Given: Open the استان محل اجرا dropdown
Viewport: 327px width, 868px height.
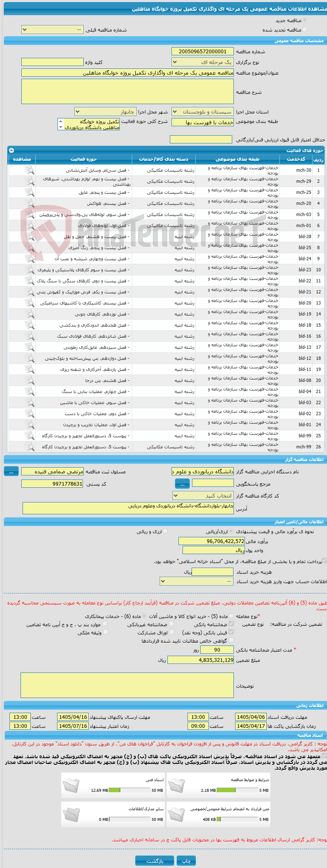Looking at the screenshot, I should (x=203, y=111).
